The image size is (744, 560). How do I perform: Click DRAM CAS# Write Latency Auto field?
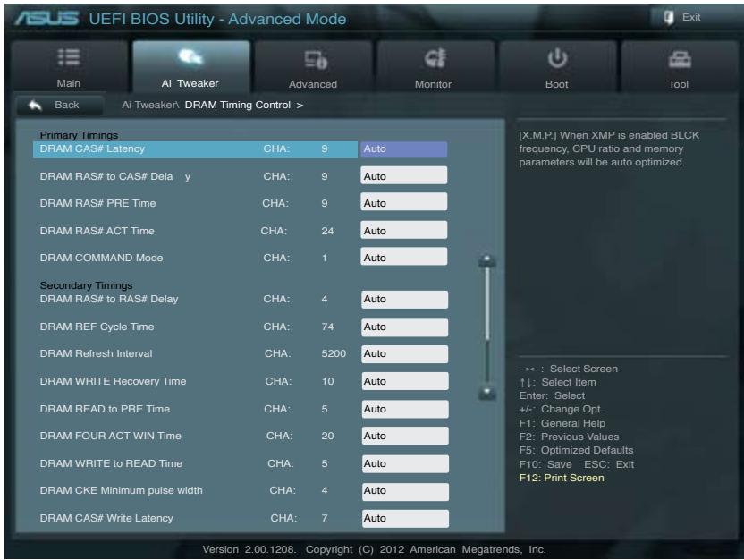(x=405, y=518)
